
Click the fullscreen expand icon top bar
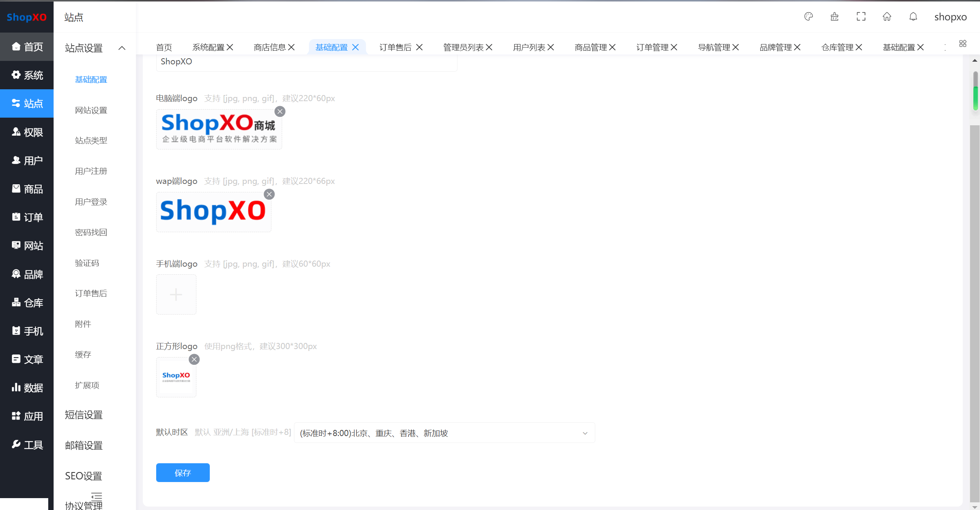click(x=861, y=17)
